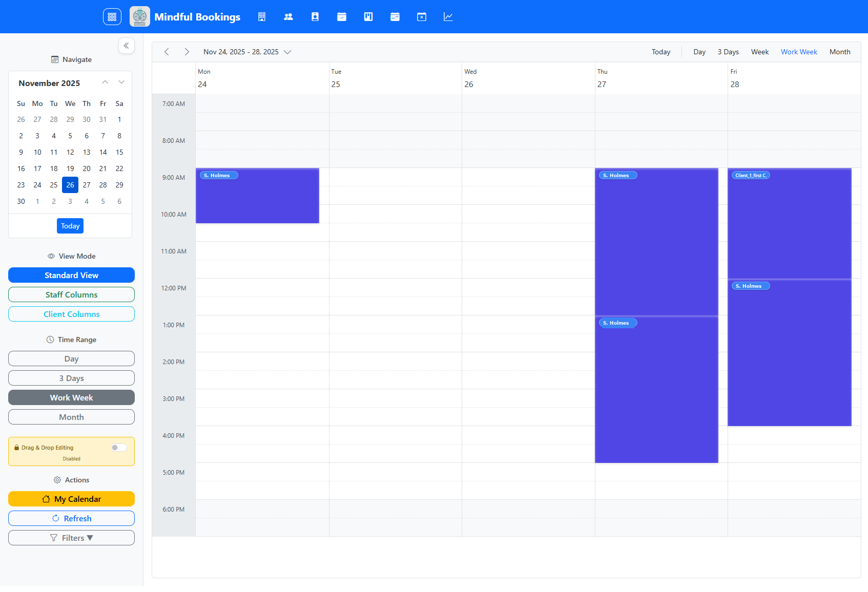Set time range to 3 Days in sidebar

pyautogui.click(x=71, y=378)
